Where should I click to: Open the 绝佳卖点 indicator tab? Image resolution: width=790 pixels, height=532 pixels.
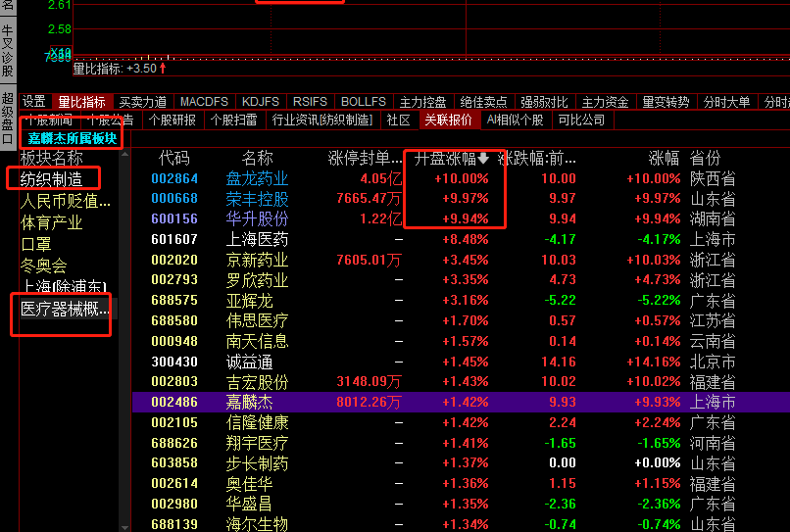click(x=483, y=102)
